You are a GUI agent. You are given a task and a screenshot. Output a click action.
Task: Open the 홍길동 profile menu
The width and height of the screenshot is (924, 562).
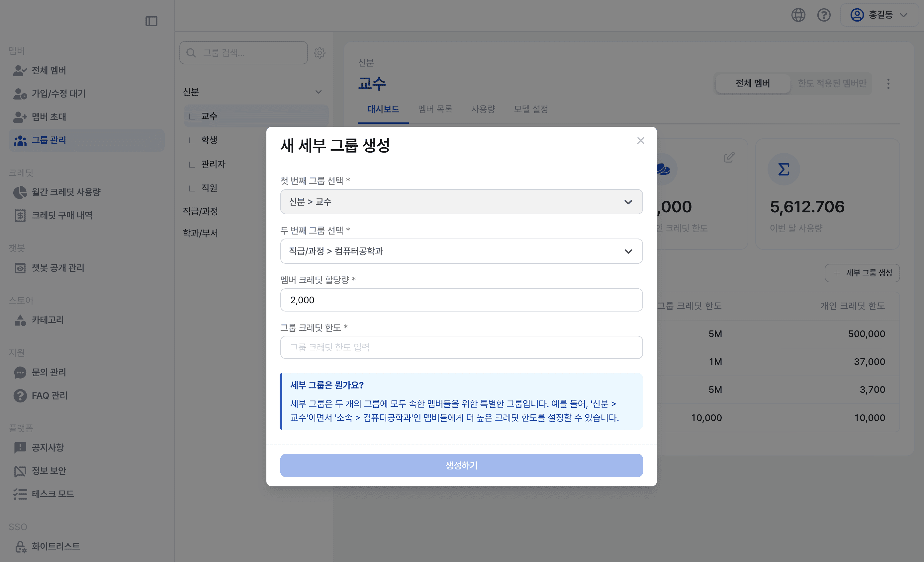point(879,15)
